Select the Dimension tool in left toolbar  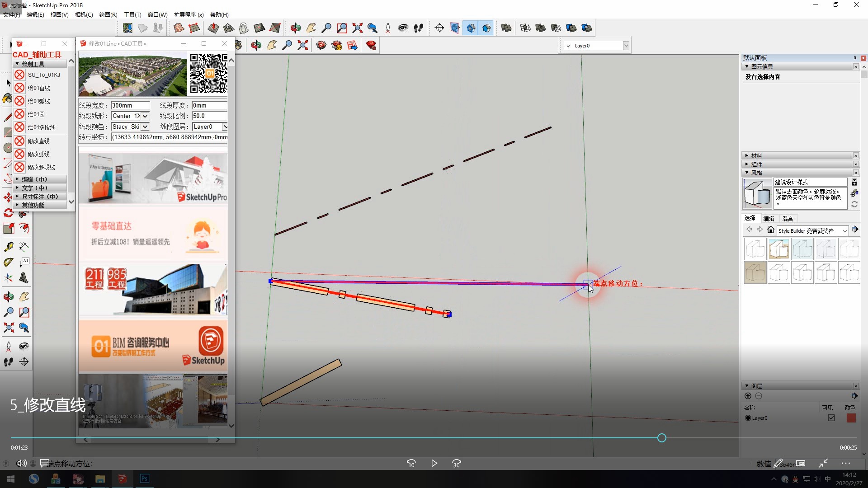24,247
